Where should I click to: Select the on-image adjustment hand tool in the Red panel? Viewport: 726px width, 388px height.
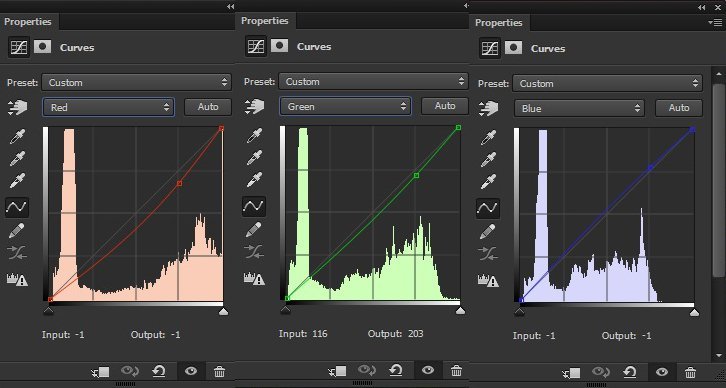tap(18, 107)
